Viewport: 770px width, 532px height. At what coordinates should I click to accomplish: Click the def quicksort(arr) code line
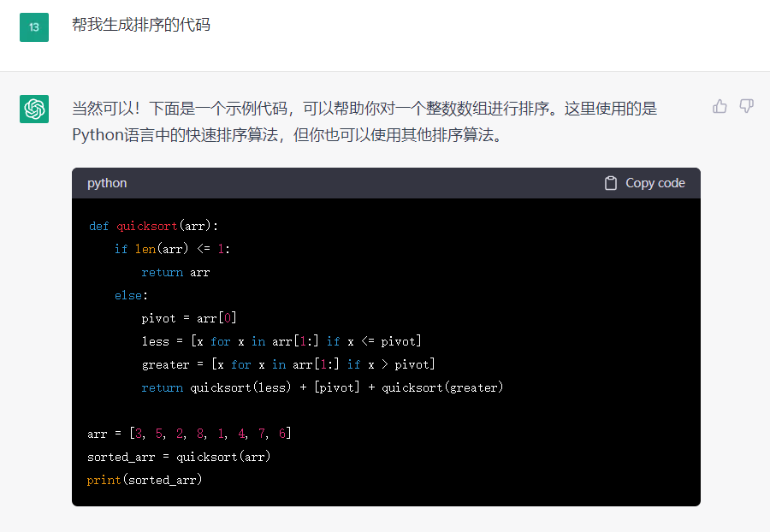pos(154,226)
